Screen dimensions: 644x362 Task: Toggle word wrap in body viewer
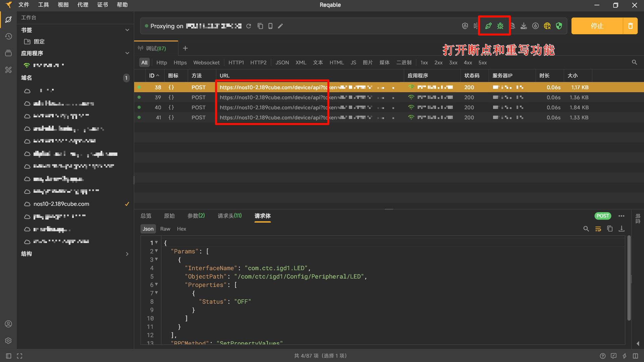click(x=598, y=229)
